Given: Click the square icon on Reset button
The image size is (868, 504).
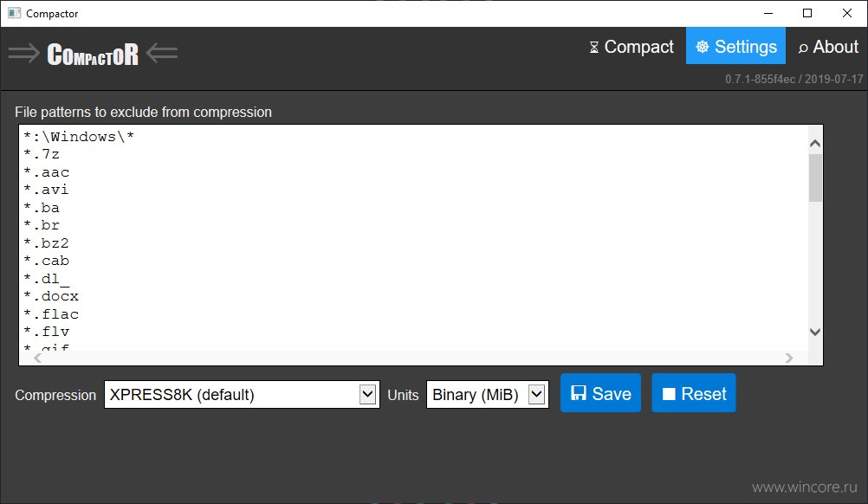Looking at the screenshot, I should click(669, 394).
